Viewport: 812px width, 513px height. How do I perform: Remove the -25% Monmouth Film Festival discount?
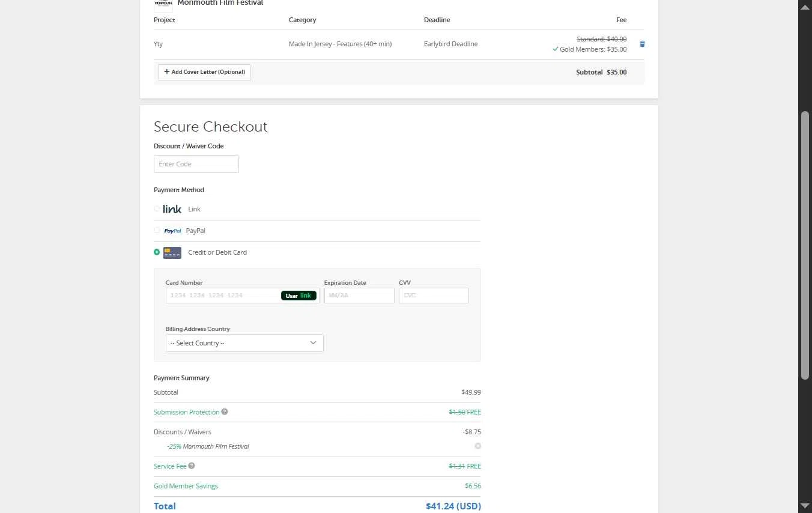tap(477, 446)
